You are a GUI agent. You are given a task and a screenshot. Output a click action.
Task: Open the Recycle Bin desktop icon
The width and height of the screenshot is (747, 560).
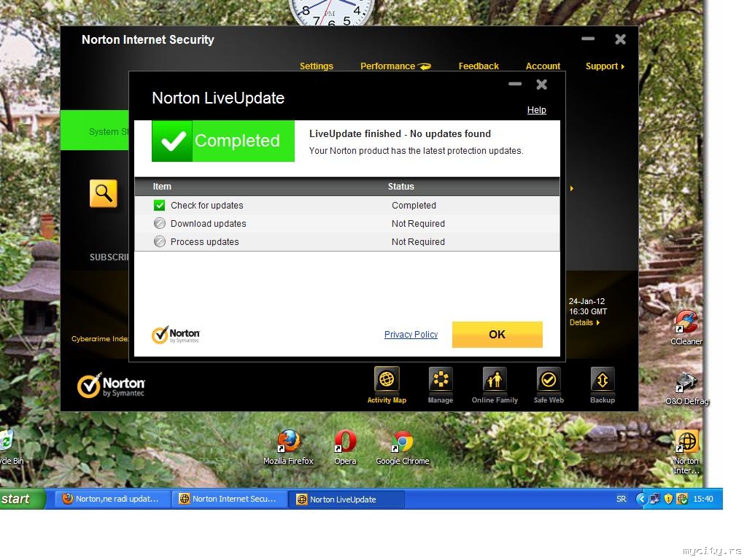click(x=10, y=446)
